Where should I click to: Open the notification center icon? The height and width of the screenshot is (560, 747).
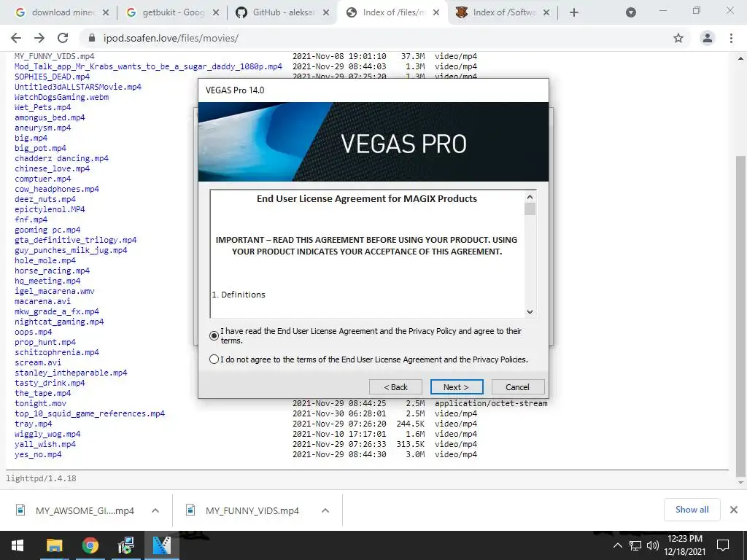pos(723,545)
